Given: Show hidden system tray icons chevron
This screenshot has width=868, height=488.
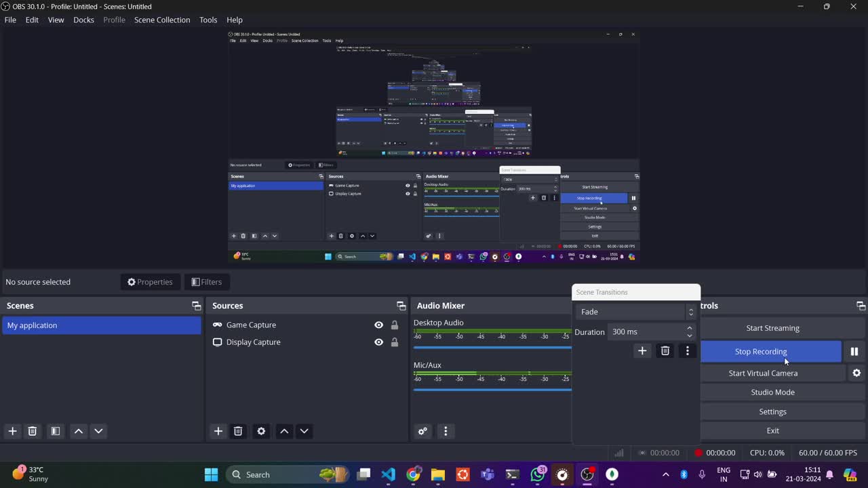Looking at the screenshot, I should tap(665, 474).
